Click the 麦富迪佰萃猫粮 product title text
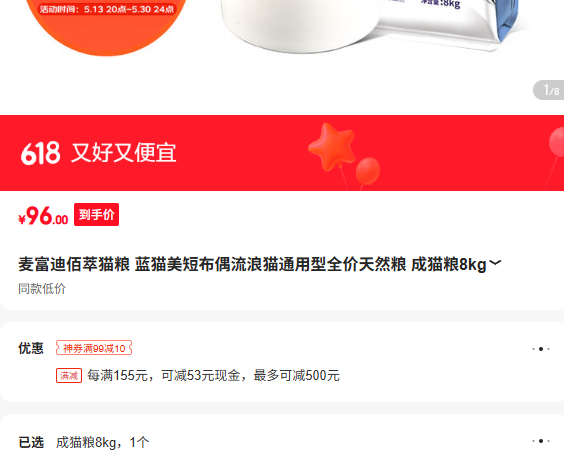 (252, 264)
